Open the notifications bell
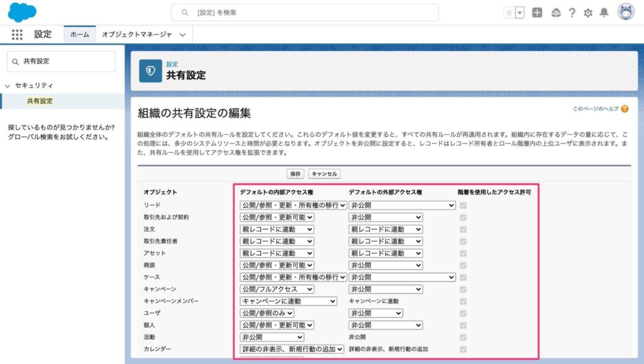The height and width of the screenshot is (364, 644). (604, 13)
